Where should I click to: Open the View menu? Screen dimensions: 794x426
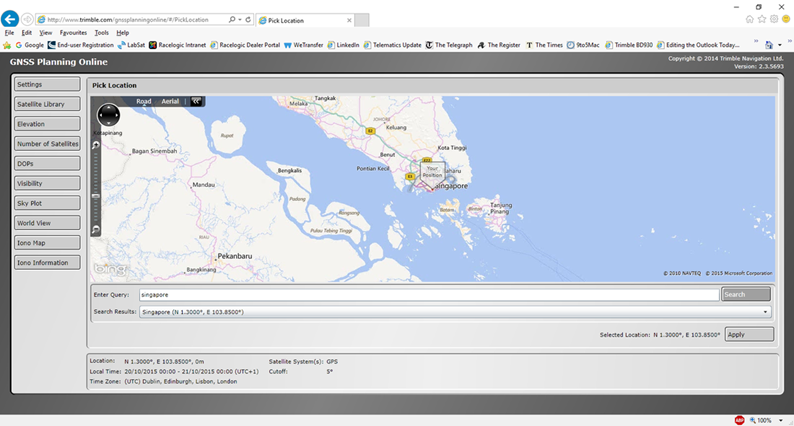point(46,32)
